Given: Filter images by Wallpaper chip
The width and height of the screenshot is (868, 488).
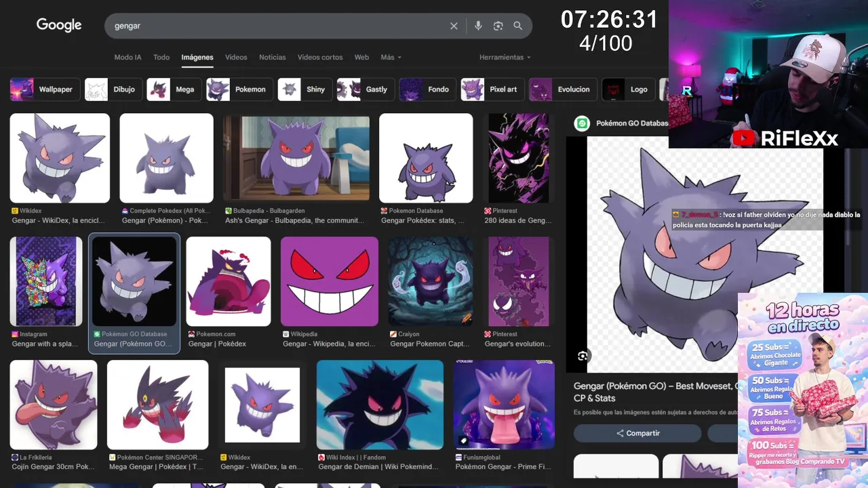Looking at the screenshot, I should 45,89.
